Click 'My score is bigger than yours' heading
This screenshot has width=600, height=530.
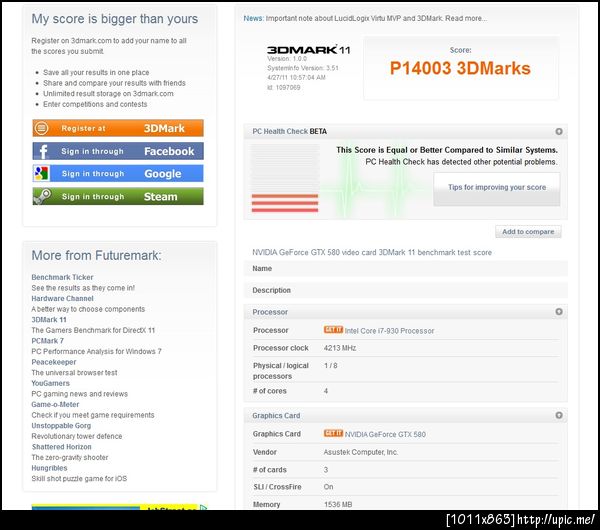[114, 19]
